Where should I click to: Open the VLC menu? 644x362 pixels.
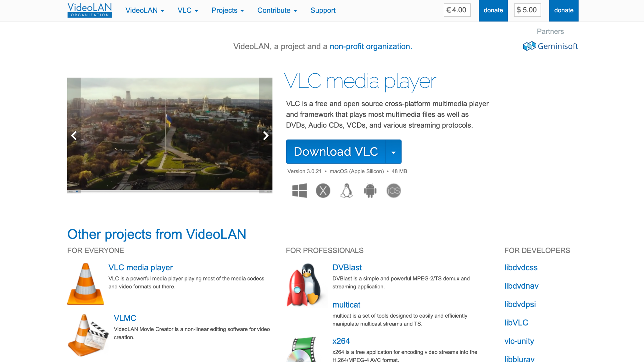[187, 10]
